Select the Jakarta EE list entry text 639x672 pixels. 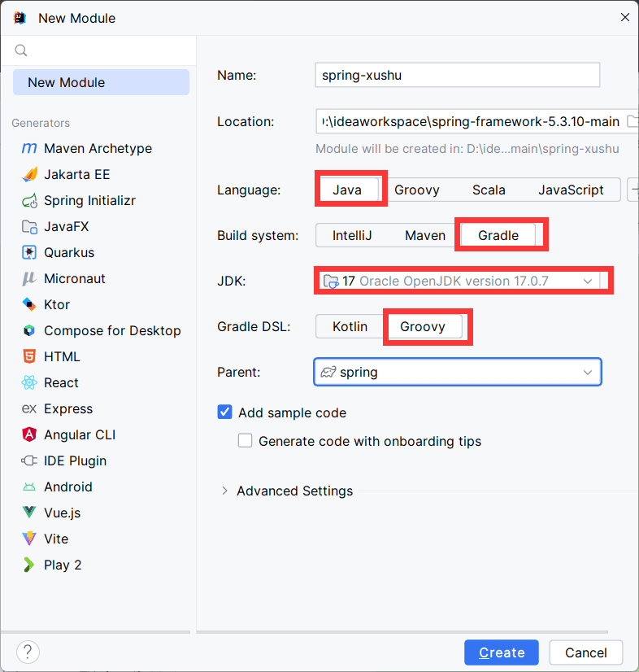click(77, 174)
